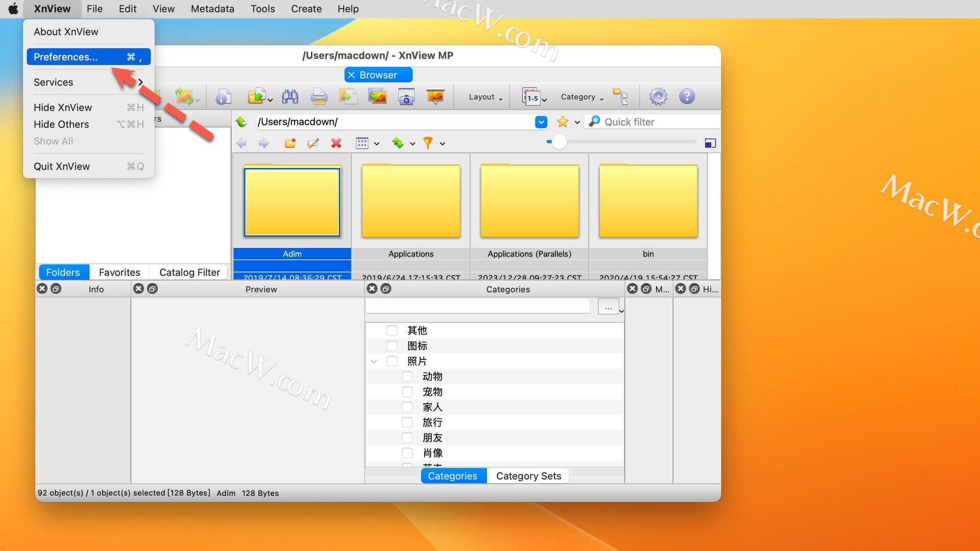Open About XnView menu entry
The image size is (980, 551).
point(88,32)
